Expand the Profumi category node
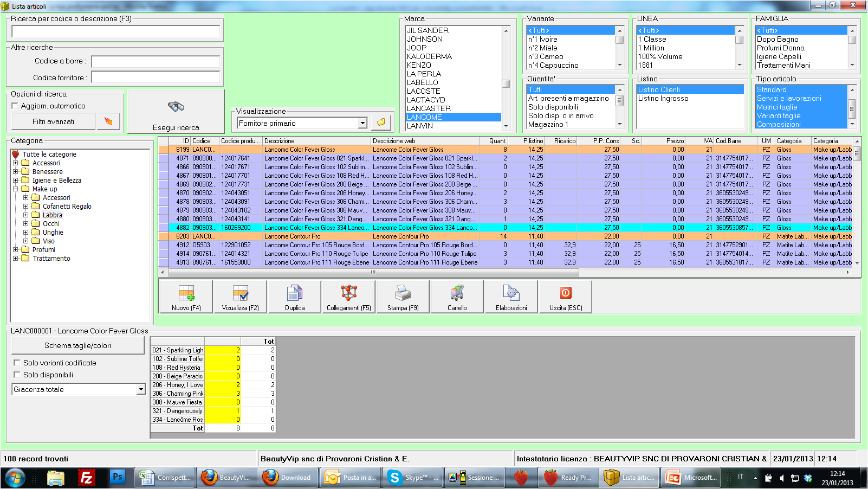 click(16, 249)
